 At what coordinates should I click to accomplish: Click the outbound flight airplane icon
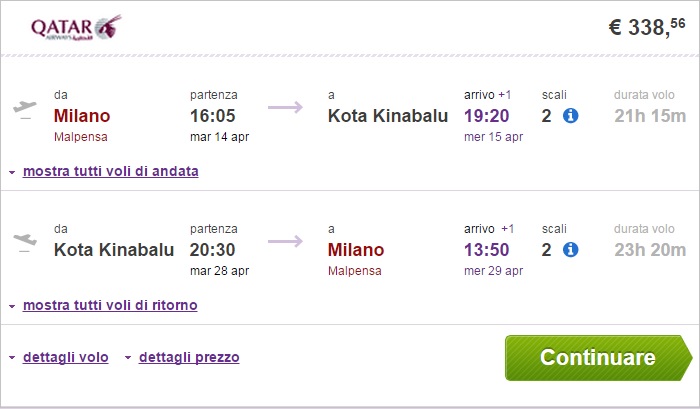click(x=22, y=108)
